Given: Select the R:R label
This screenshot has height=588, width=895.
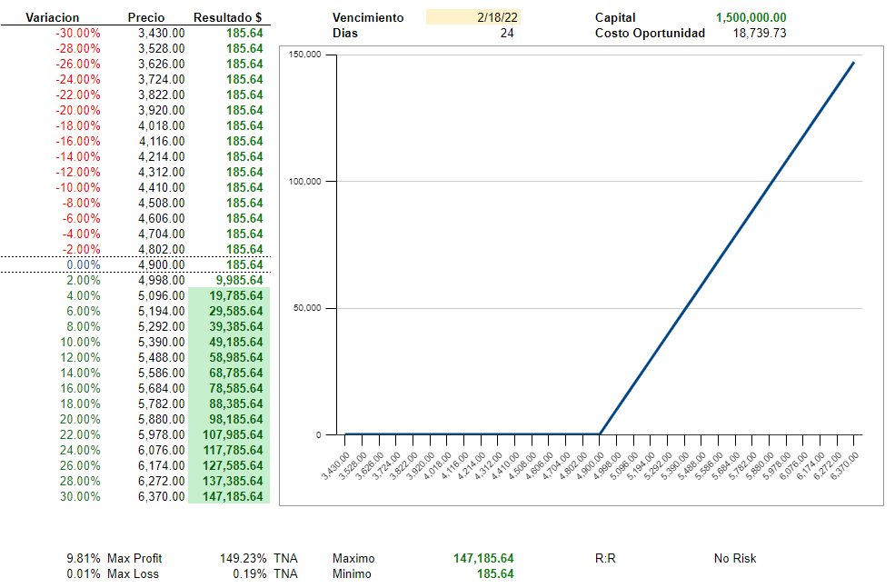Looking at the screenshot, I should (x=605, y=558).
